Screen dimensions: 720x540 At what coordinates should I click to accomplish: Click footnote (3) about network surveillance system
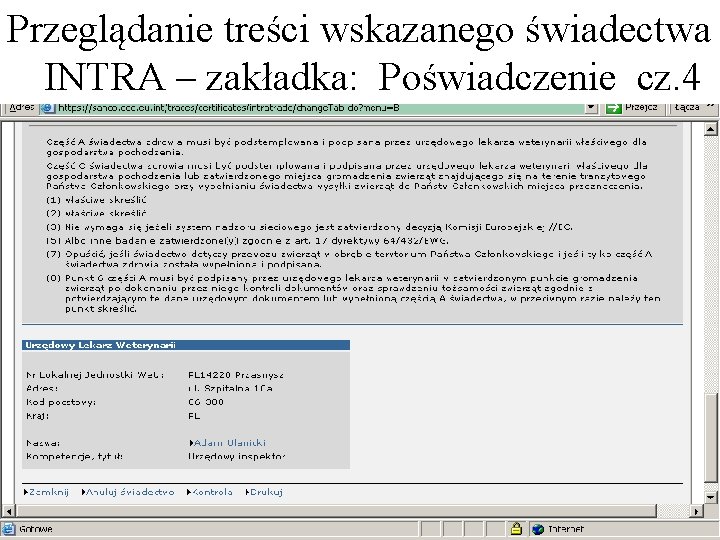309,227
